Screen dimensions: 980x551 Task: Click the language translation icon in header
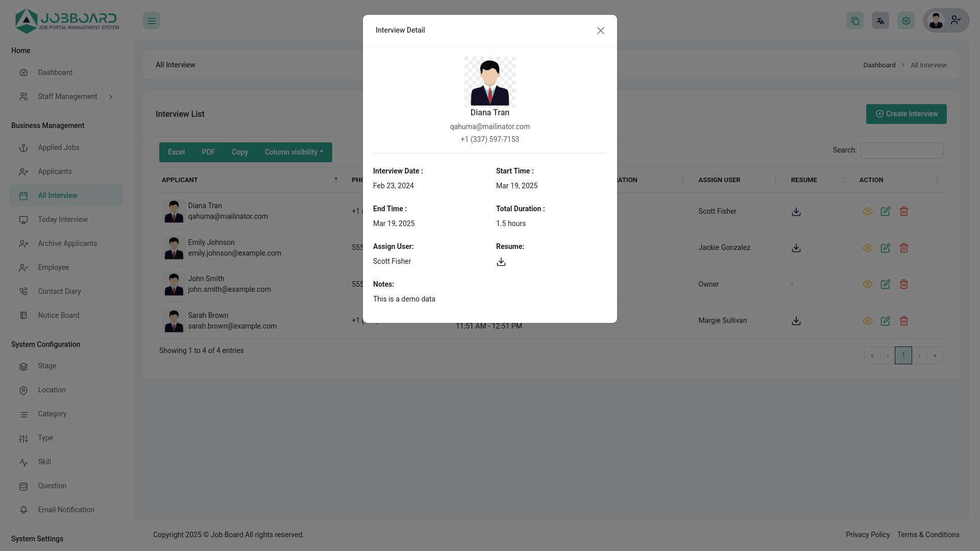coord(880,20)
